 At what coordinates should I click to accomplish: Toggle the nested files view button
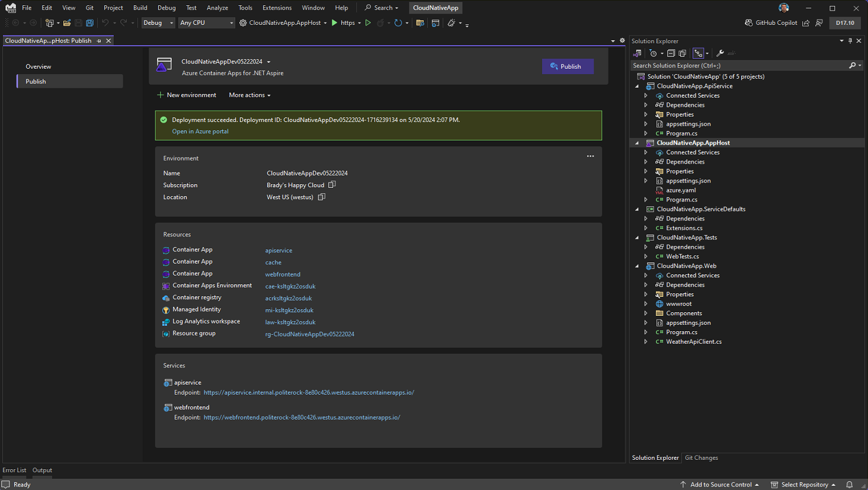coord(699,53)
